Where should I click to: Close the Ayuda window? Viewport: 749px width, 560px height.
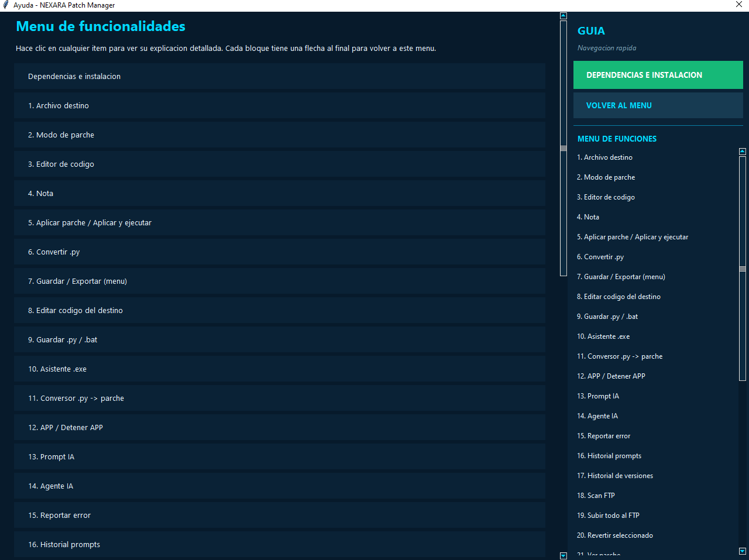click(739, 5)
